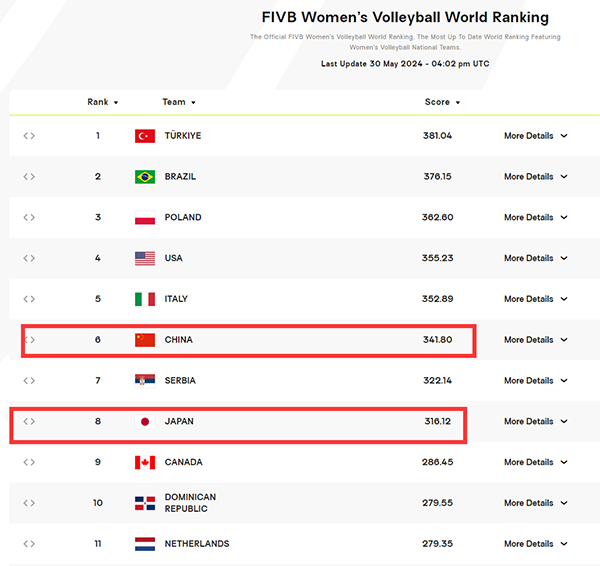Click the Canada flag icon
Image resolution: width=600 pixels, height=566 pixels.
145,462
